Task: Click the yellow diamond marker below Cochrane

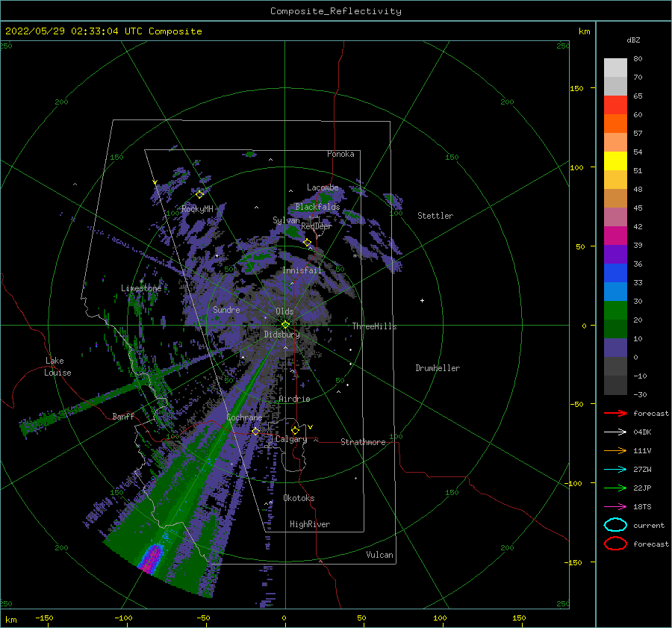Action: pyautogui.click(x=256, y=432)
